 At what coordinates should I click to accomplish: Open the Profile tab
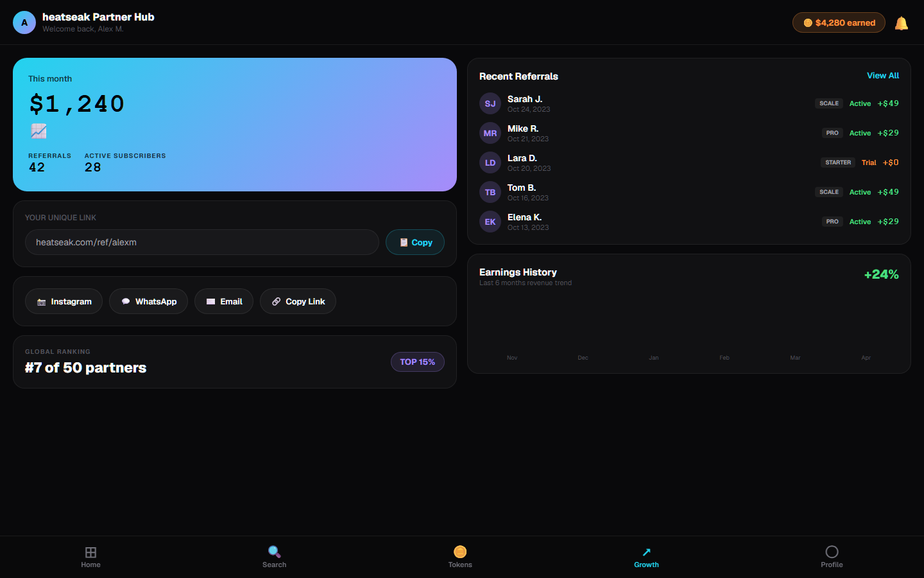832,557
